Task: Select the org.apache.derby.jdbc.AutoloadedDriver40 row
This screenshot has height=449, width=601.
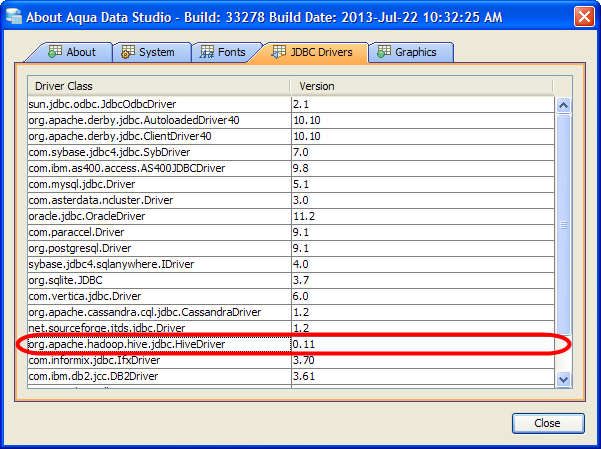Action: (x=291, y=120)
